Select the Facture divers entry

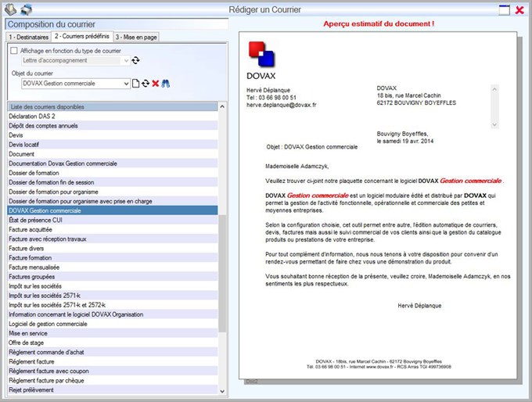click(113, 249)
